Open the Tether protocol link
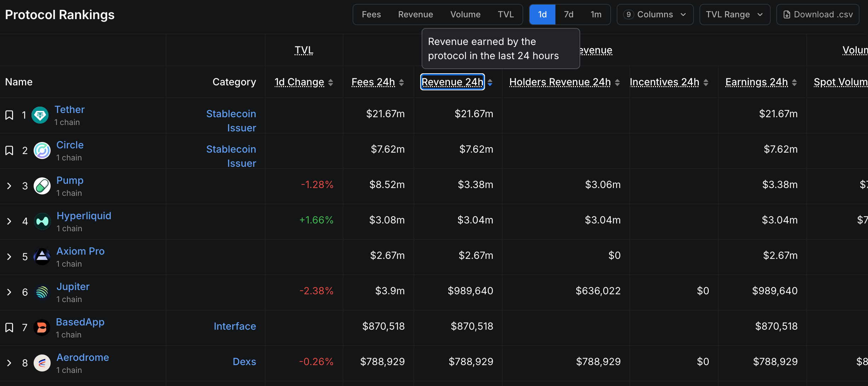 (x=70, y=109)
